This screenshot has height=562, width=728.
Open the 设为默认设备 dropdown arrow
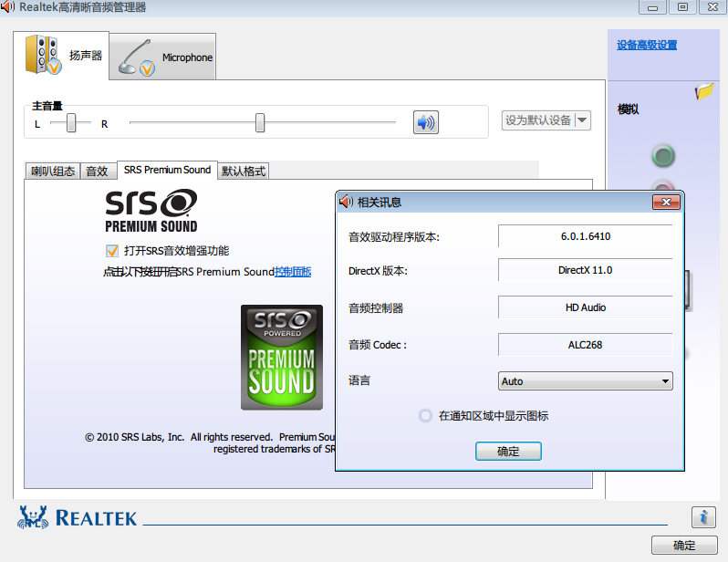[x=582, y=120]
